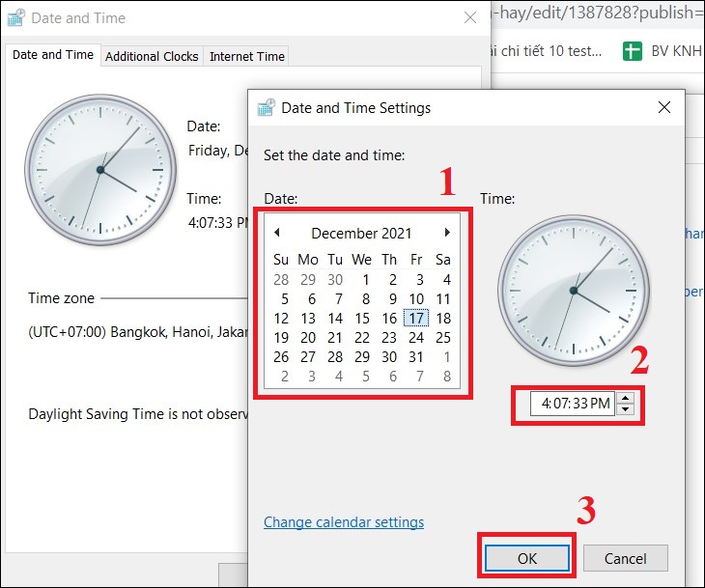Select December 25 in the calendar
705x588 pixels.
[x=443, y=338]
